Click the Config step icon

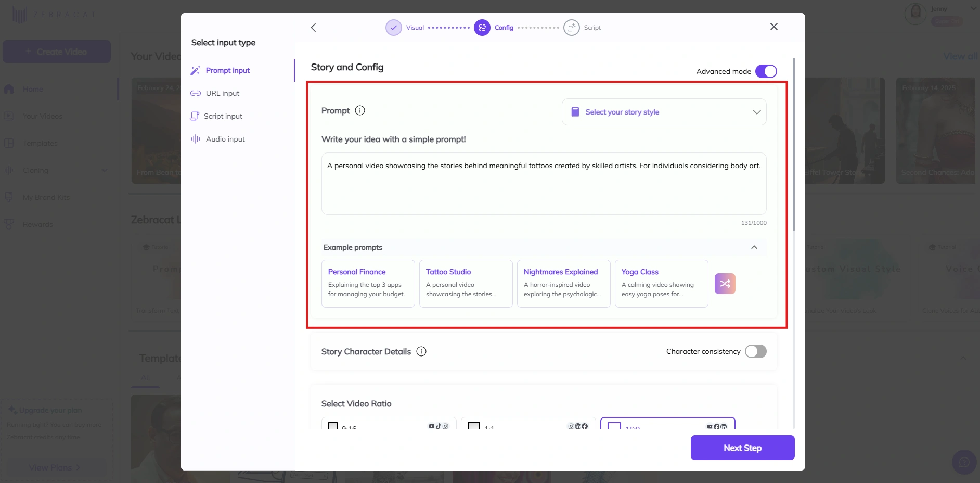pos(482,28)
